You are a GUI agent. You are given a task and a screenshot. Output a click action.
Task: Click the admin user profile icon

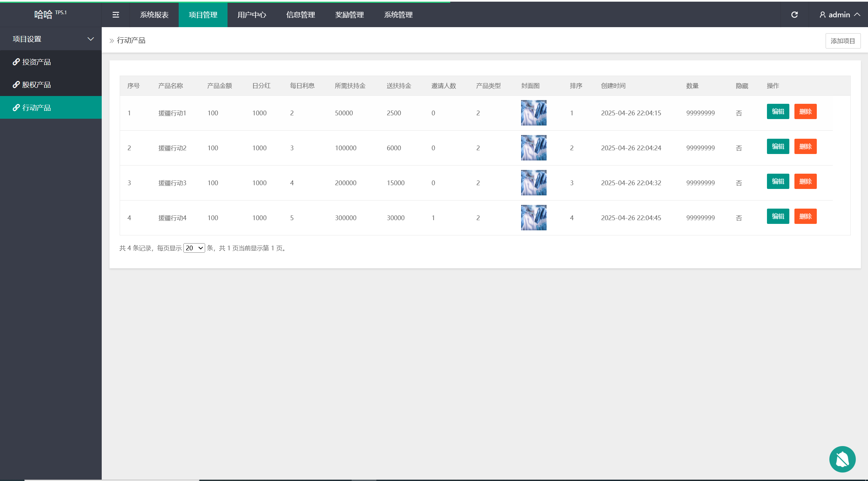tap(823, 15)
